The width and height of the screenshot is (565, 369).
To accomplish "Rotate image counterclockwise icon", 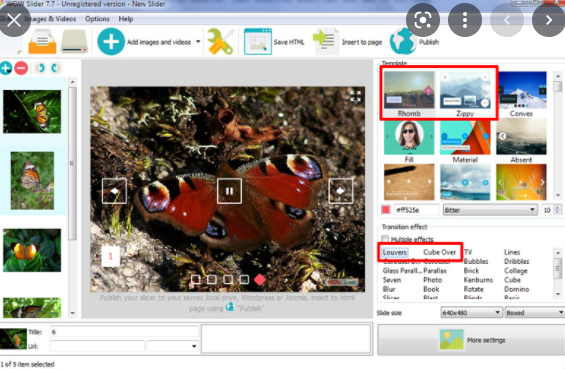I will [40, 68].
